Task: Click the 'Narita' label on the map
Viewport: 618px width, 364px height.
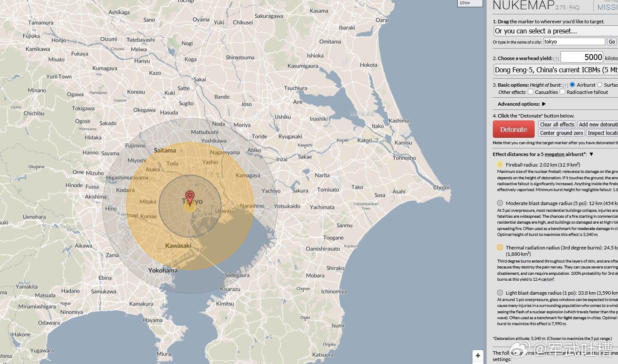Action: click(322, 175)
